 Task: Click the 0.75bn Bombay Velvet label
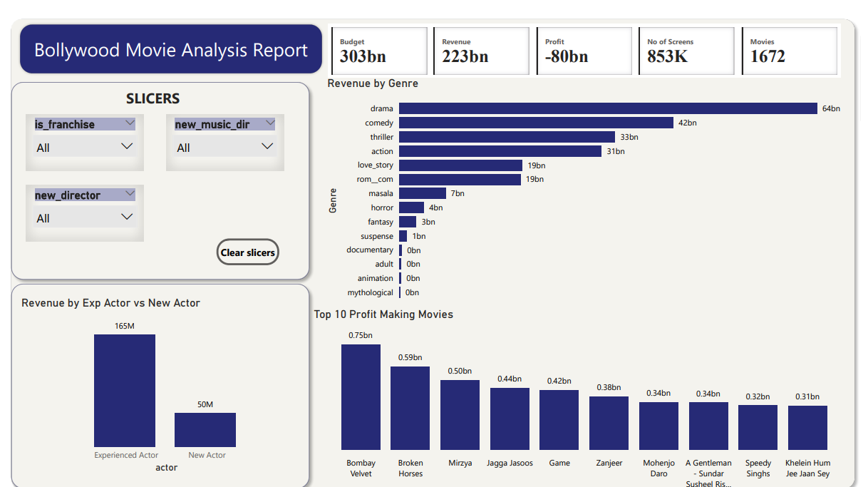(361, 335)
